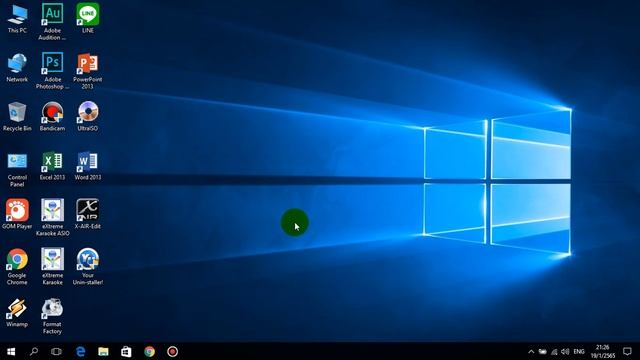Select the PowerPoint 2013 shortcut
The image size is (640, 360).
click(x=88, y=71)
